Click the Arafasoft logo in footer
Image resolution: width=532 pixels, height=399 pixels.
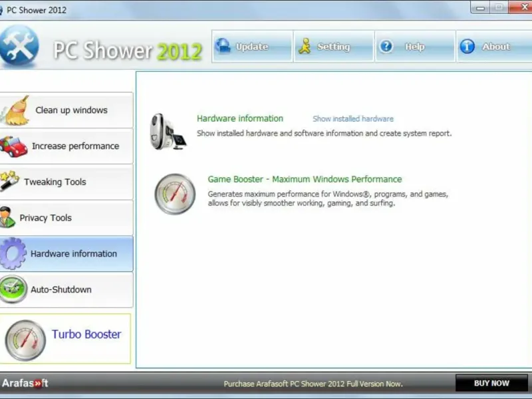tap(25, 384)
